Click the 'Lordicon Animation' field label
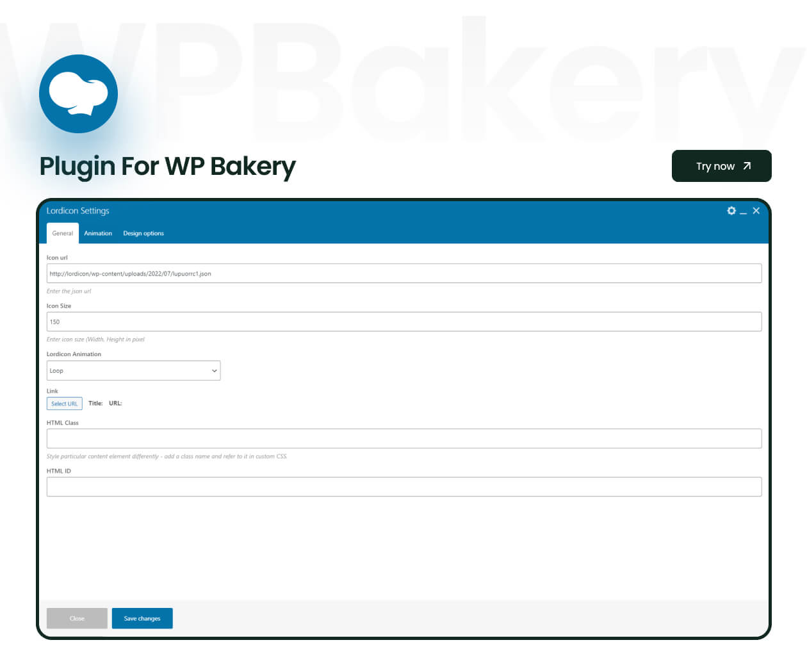This screenshot has width=807, height=672. (74, 354)
